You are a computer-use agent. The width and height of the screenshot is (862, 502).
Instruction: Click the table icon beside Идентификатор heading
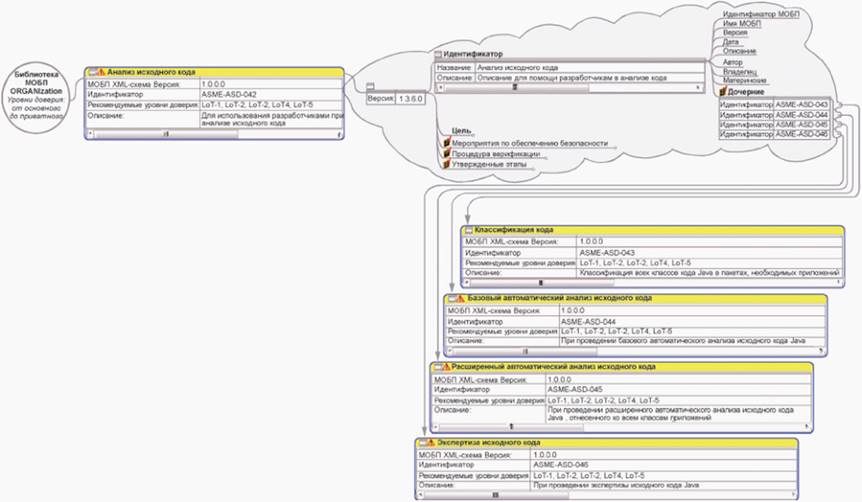[x=438, y=54]
